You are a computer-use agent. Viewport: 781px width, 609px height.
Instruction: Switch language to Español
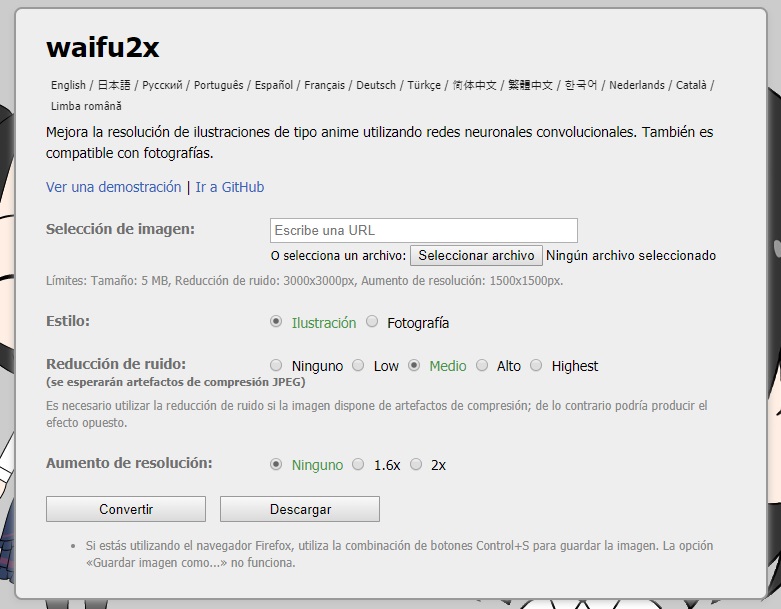[274, 85]
